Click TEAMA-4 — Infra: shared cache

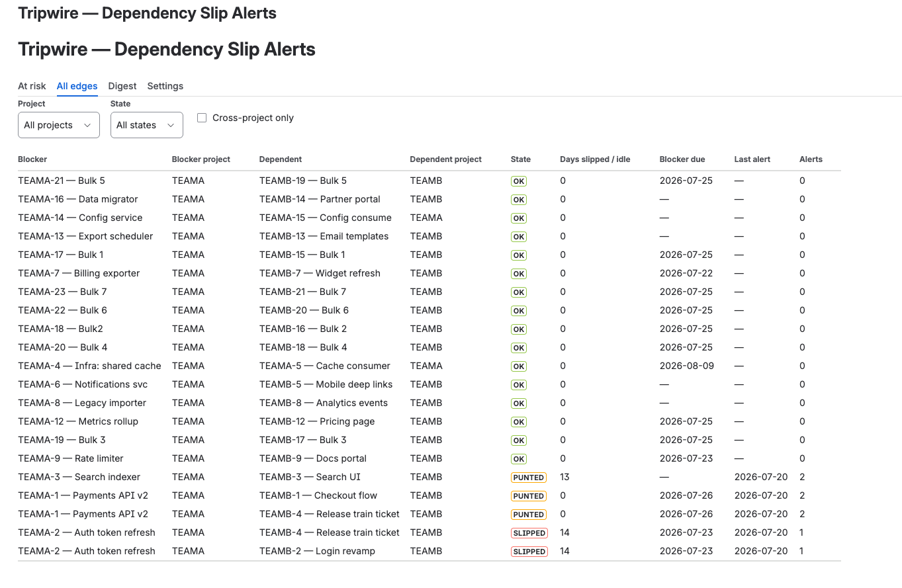pyautogui.click(x=89, y=366)
